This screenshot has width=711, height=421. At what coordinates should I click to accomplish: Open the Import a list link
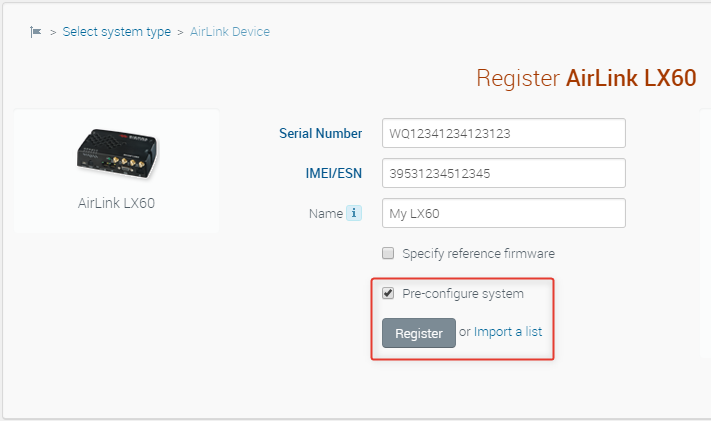pyautogui.click(x=508, y=332)
